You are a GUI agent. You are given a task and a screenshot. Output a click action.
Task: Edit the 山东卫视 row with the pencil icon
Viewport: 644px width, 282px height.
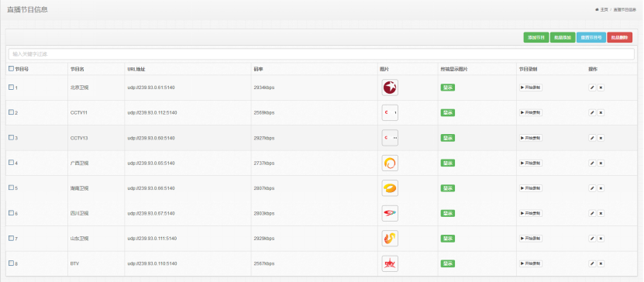(592, 239)
